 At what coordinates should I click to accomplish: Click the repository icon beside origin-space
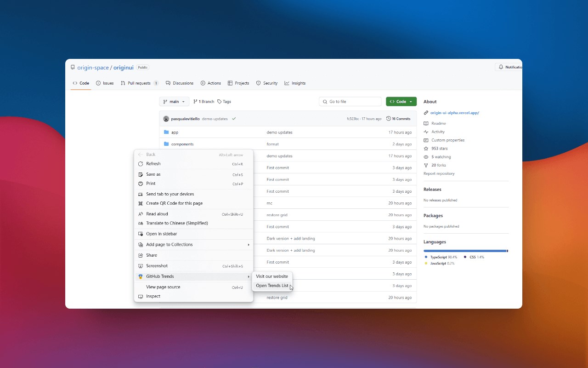(73, 68)
